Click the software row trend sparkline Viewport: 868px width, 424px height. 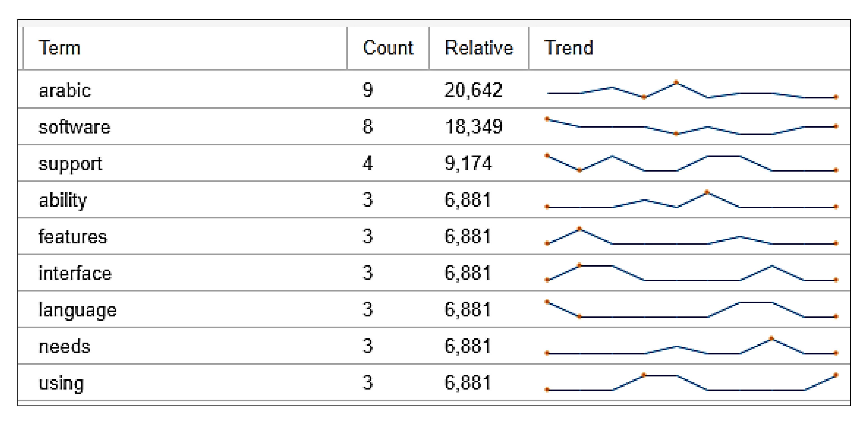(691, 127)
